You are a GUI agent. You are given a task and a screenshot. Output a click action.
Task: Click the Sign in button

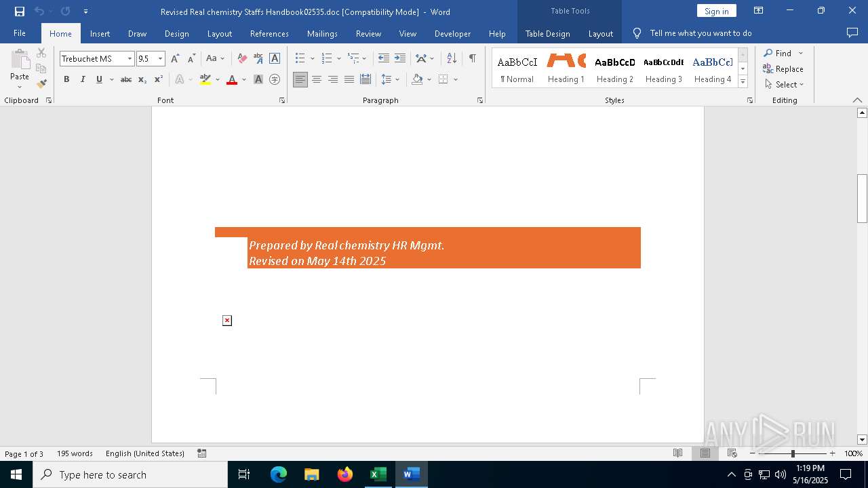point(716,11)
